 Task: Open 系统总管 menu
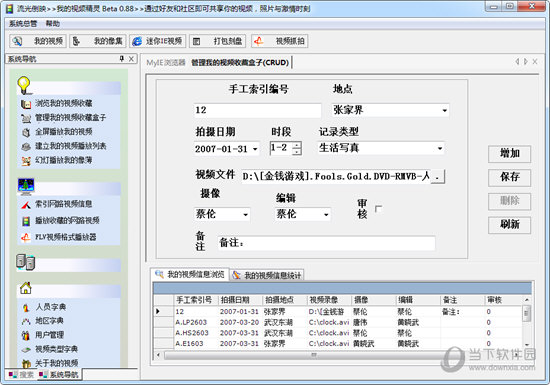click(23, 23)
